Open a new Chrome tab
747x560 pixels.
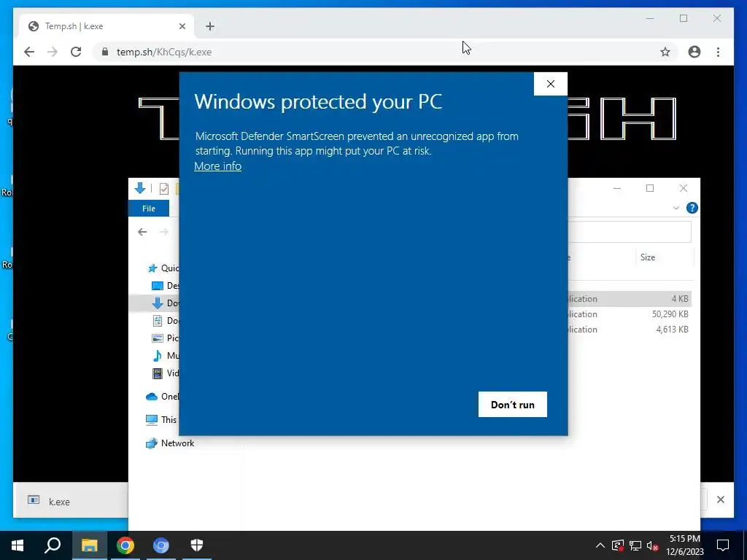point(210,26)
